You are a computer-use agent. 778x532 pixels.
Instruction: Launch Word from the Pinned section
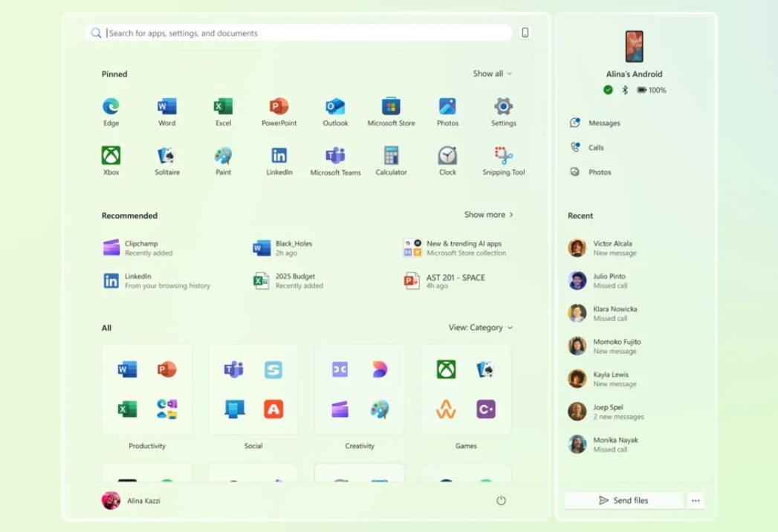[x=166, y=112]
